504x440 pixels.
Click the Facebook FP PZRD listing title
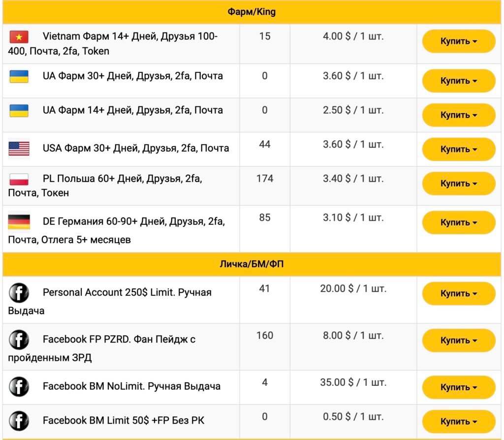119,340
